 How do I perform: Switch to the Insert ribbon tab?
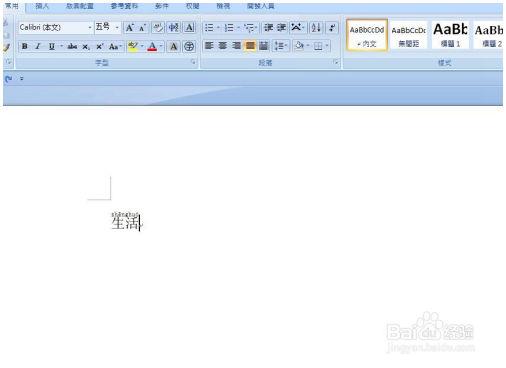click(x=42, y=6)
